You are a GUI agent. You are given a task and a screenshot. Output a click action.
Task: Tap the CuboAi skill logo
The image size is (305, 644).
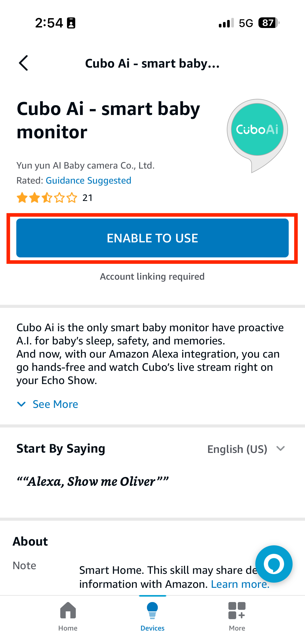[257, 130]
